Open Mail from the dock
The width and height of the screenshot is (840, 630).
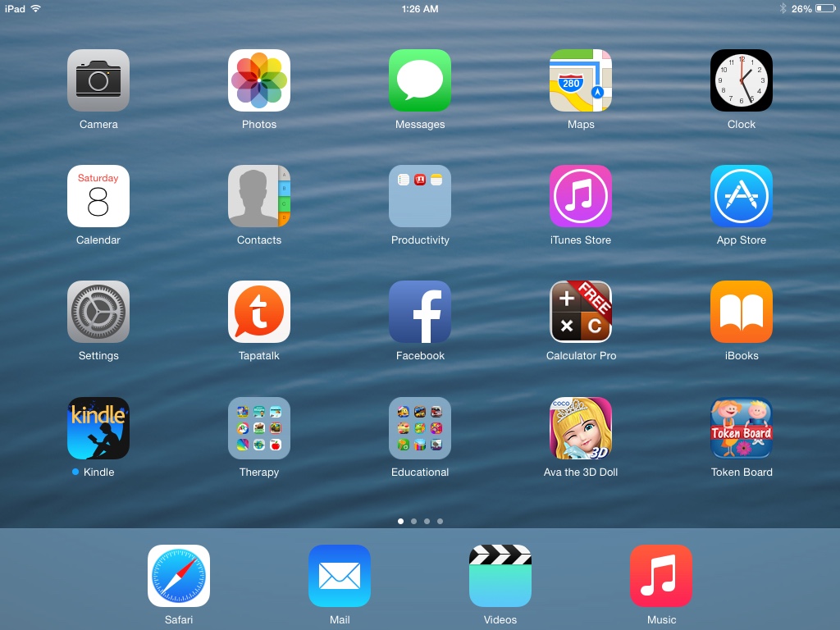340,576
